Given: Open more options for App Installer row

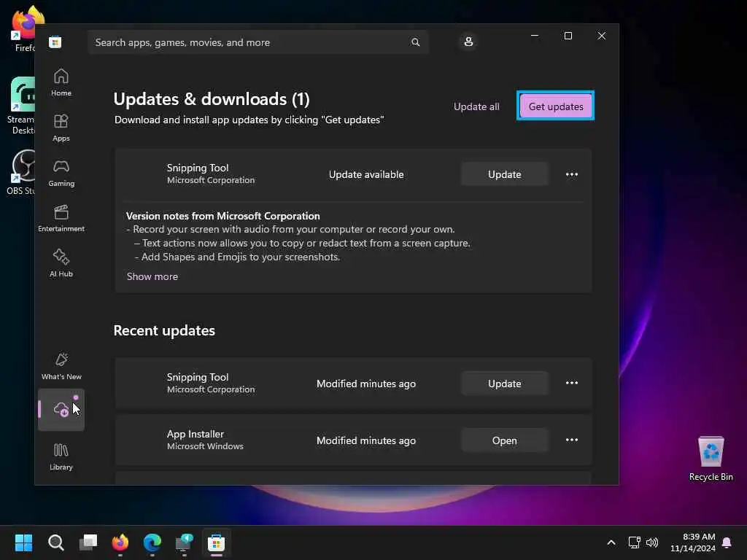Looking at the screenshot, I should coord(572,440).
